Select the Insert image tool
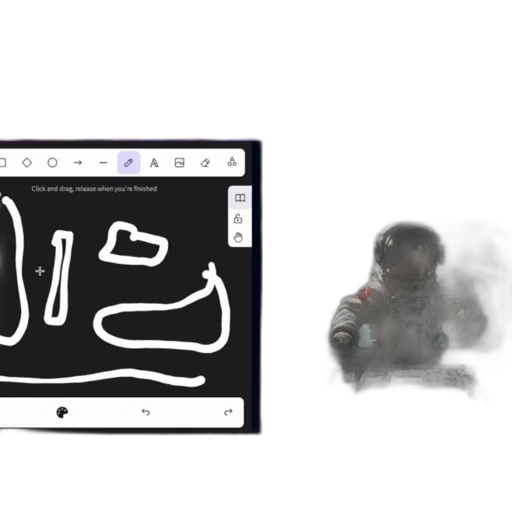Image resolution: width=512 pixels, height=512 pixels. coord(179,163)
